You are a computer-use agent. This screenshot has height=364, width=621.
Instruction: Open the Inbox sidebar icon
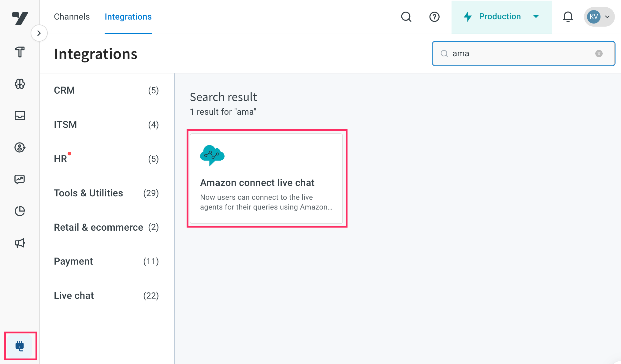20,116
